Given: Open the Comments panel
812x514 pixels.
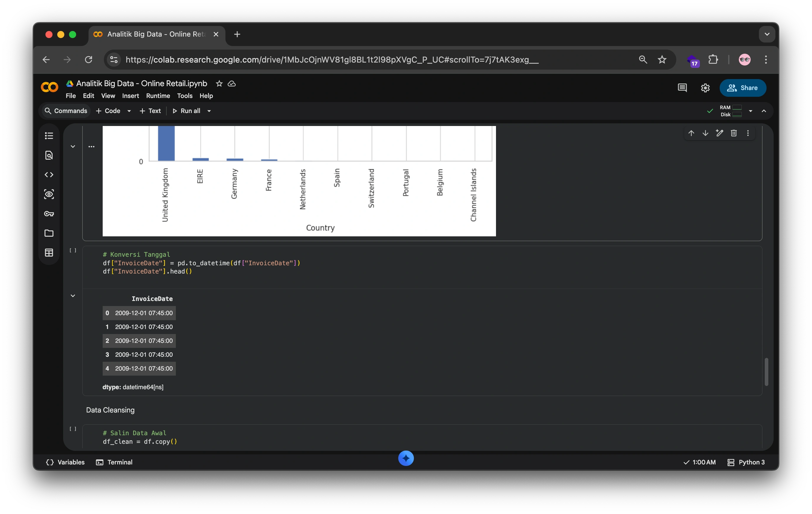Looking at the screenshot, I should click(x=682, y=88).
